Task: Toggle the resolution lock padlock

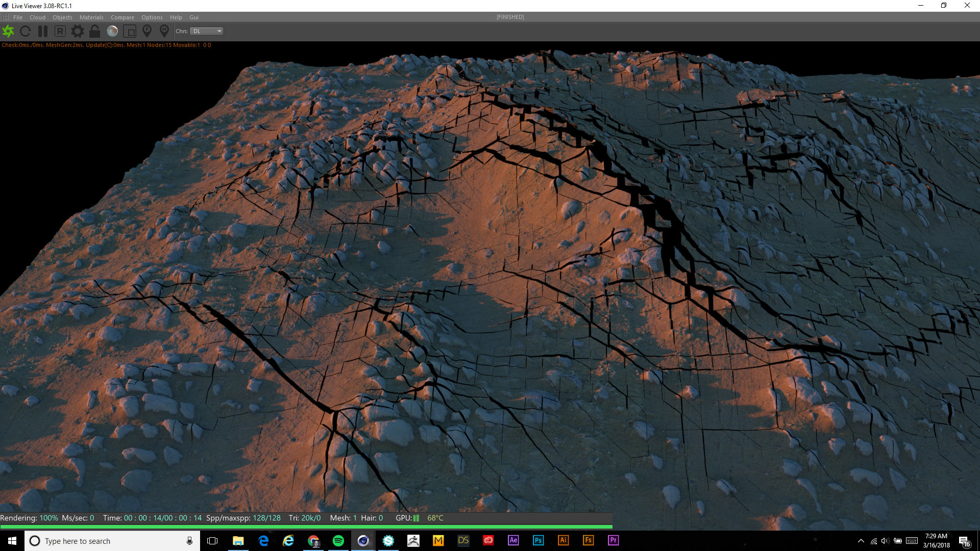Action: [94, 31]
